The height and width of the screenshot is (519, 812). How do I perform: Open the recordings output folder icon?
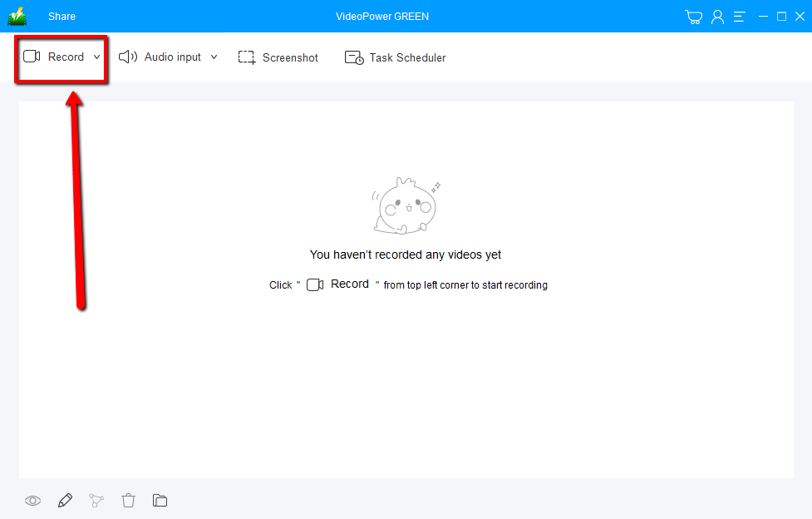click(160, 500)
